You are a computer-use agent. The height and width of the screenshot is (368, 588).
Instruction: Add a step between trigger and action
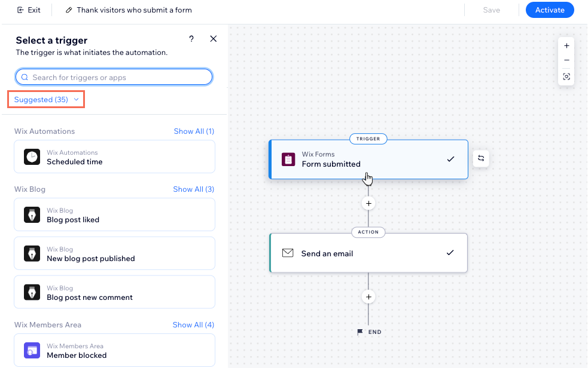368,203
